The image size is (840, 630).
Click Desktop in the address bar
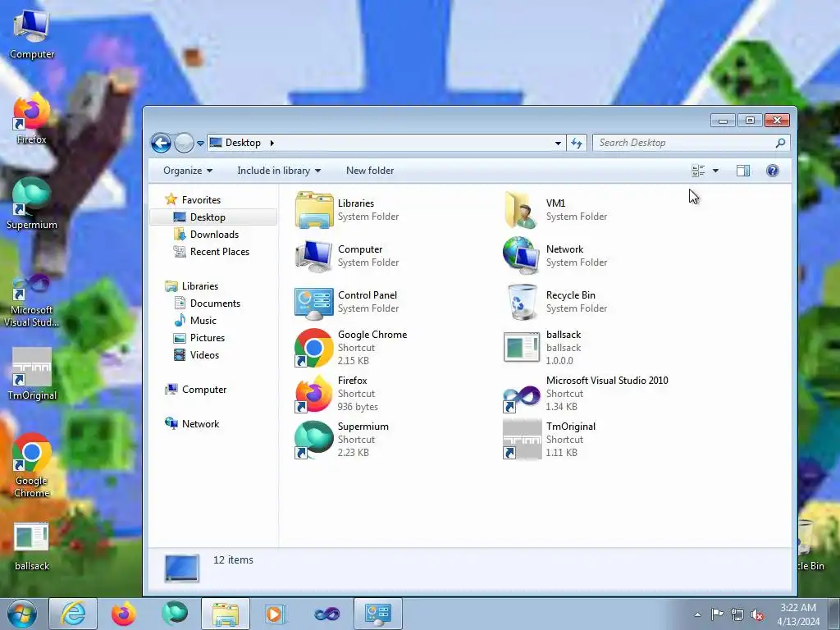[243, 143]
